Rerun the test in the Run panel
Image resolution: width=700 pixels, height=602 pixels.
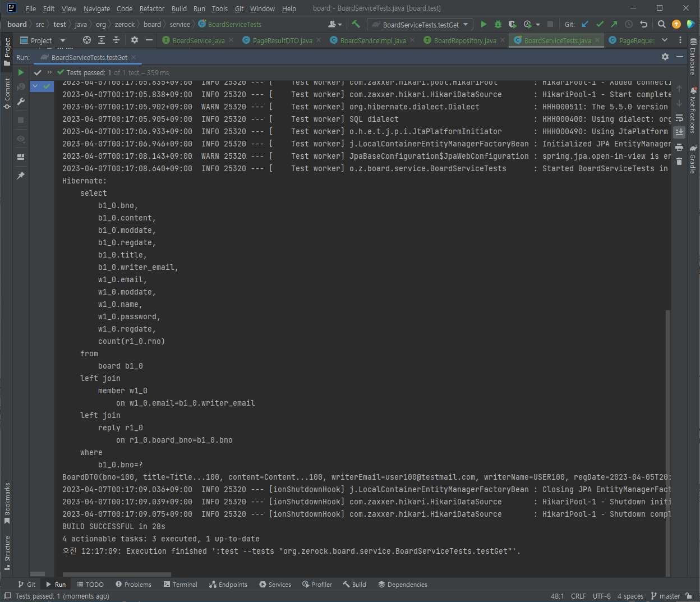click(21, 72)
